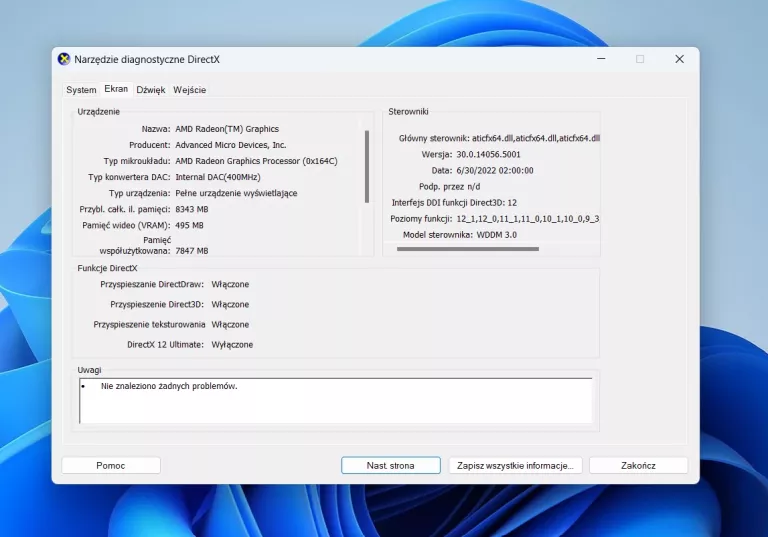The image size is (768, 537).
Task: Click the vertical scrollbar in Urządzenie panel
Action: point(367,165)
